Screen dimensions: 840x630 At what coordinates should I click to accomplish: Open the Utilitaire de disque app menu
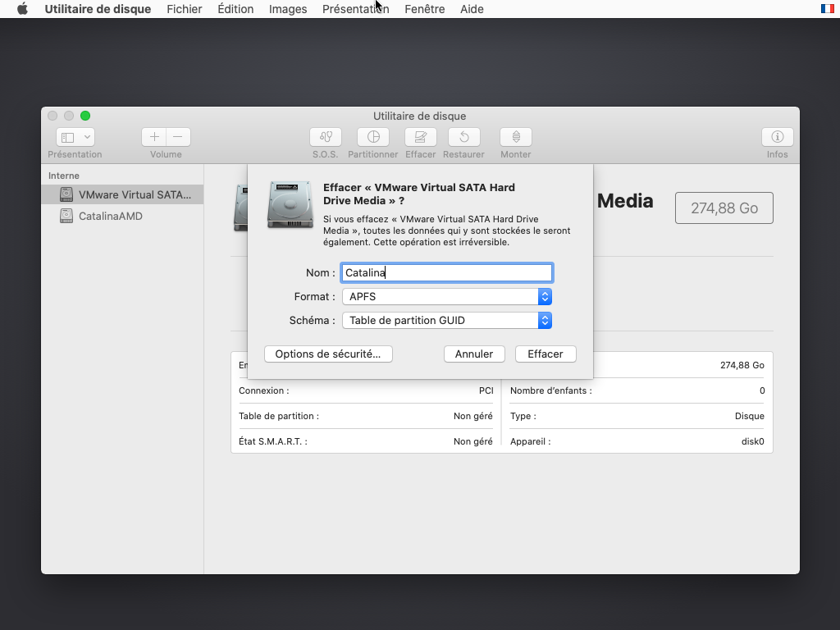click(98, 9)
